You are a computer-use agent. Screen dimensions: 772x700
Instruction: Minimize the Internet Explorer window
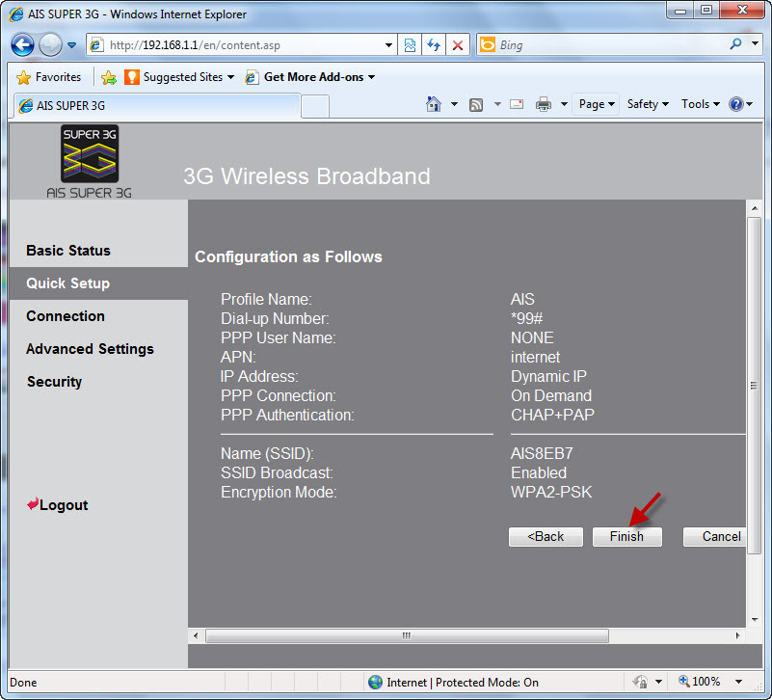[680, 10]
